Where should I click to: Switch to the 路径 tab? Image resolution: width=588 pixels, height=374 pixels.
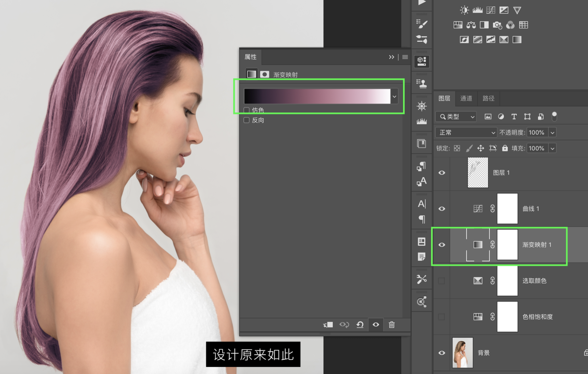coord(488,98)
